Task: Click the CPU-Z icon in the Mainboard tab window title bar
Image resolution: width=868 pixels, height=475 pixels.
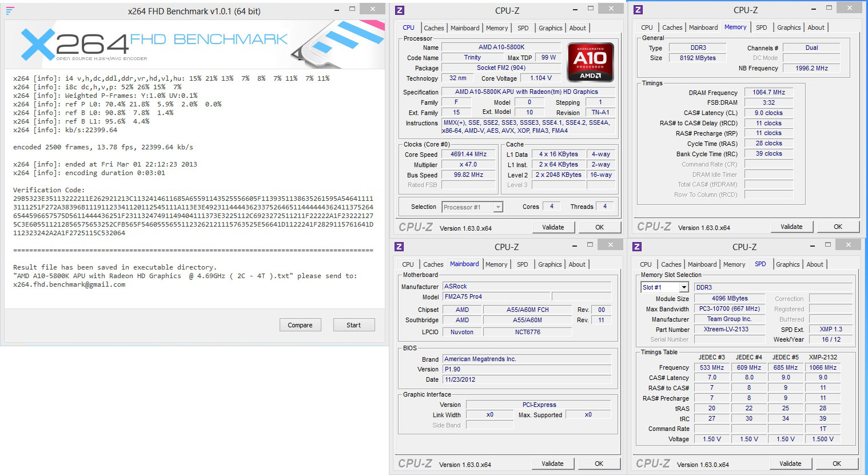Action: [x=399, y=247]
